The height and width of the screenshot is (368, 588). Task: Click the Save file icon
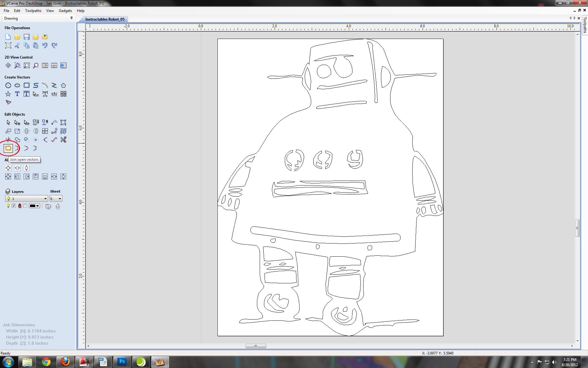pyautogui.click(x=27, y=37)
